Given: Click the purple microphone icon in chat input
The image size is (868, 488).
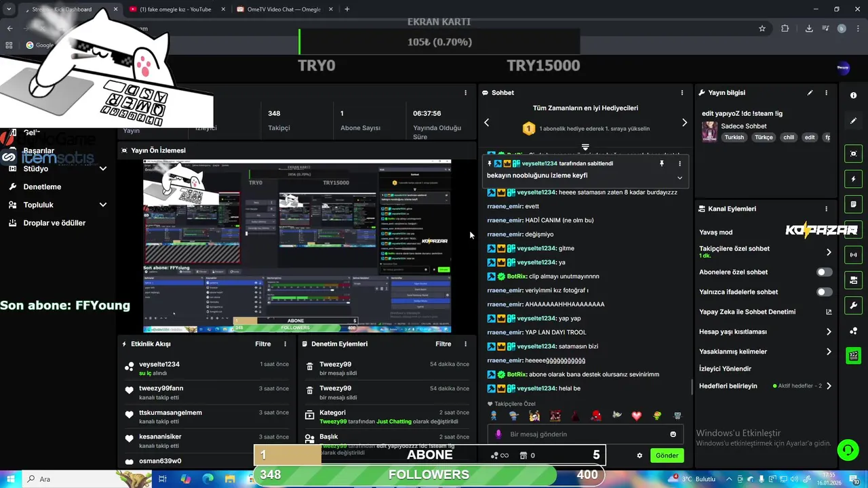Looking at the screenshot, I should point(498,434).
